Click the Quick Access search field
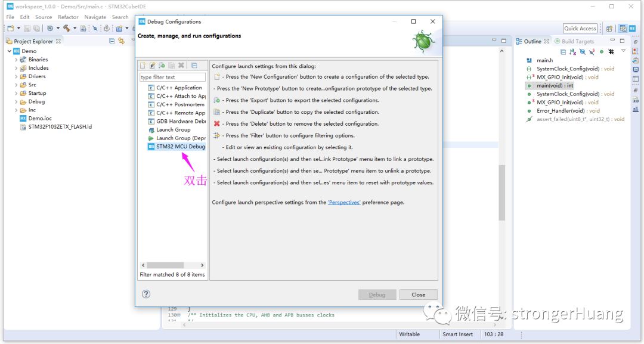The height and width of the screenshot is (344, 644). (x=580, y=29)
